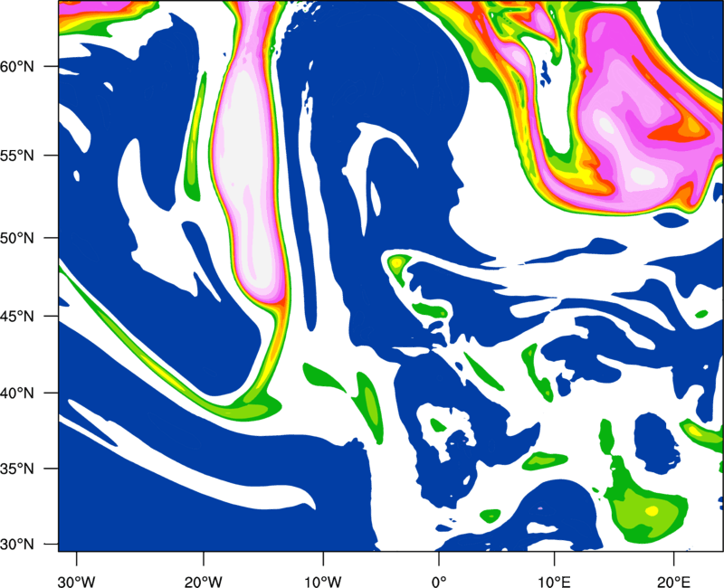Viewport: 724px width, 588px height.
Task: Click the 40°N latitude label
Action: [17, 394]
